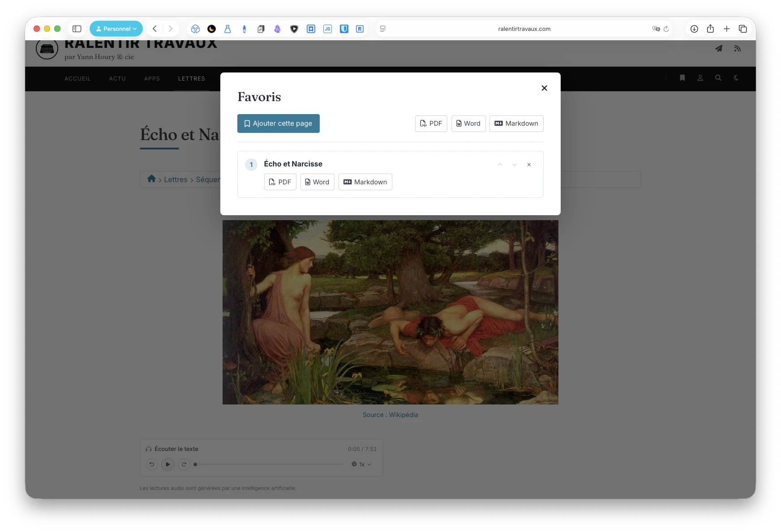Open the Actu menu item
This screenshot has height=532, width=781.
coord(117,79)
